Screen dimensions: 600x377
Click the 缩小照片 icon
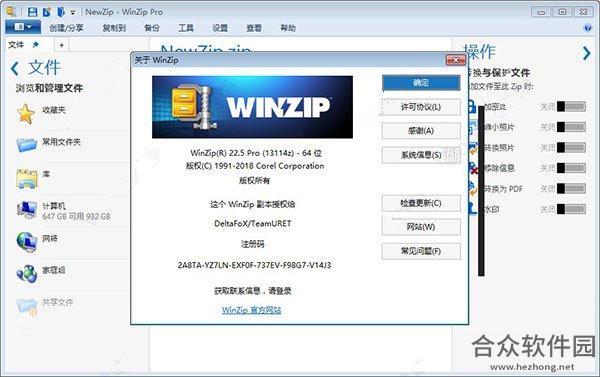pos(473,127)
